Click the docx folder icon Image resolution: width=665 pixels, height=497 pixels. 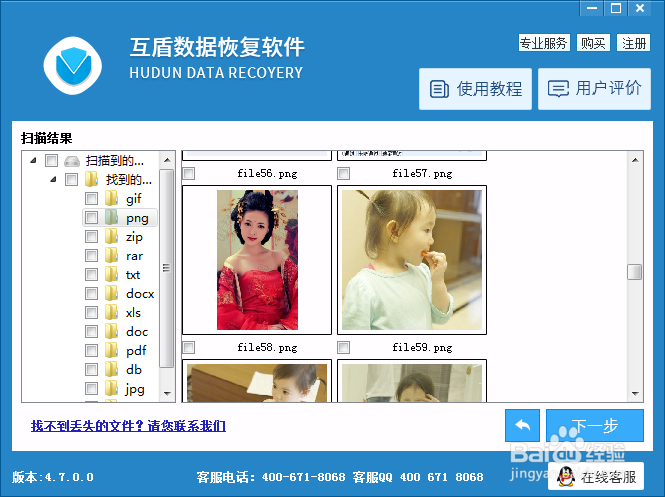(x=111, y=293)
